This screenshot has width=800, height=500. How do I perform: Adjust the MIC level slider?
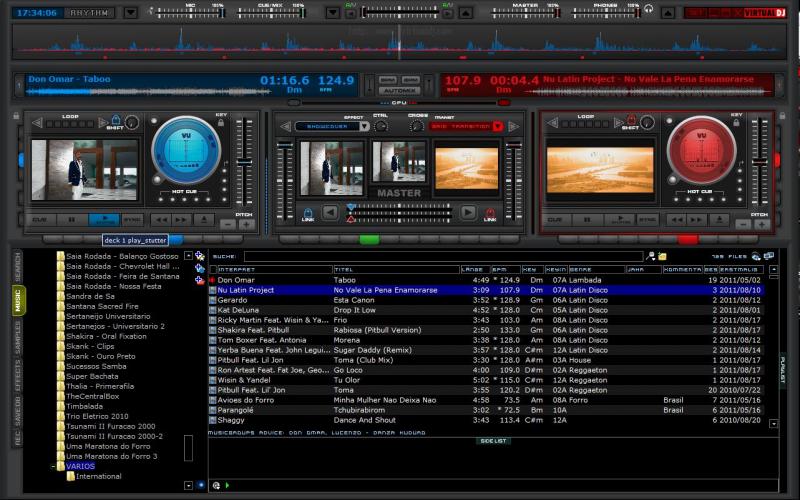190,13
